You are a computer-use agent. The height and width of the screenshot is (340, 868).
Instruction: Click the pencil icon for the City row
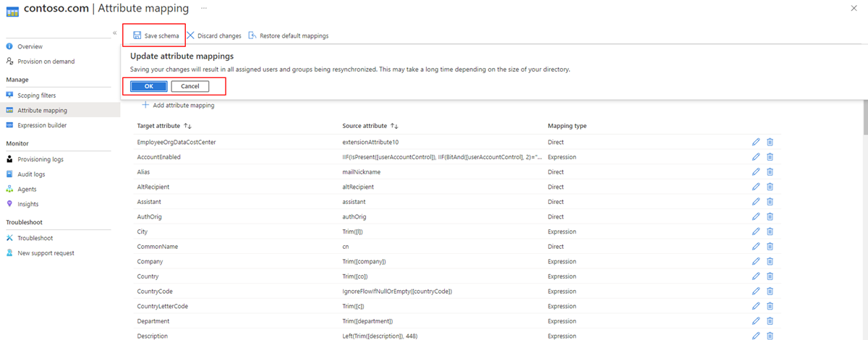pos(756,231)
